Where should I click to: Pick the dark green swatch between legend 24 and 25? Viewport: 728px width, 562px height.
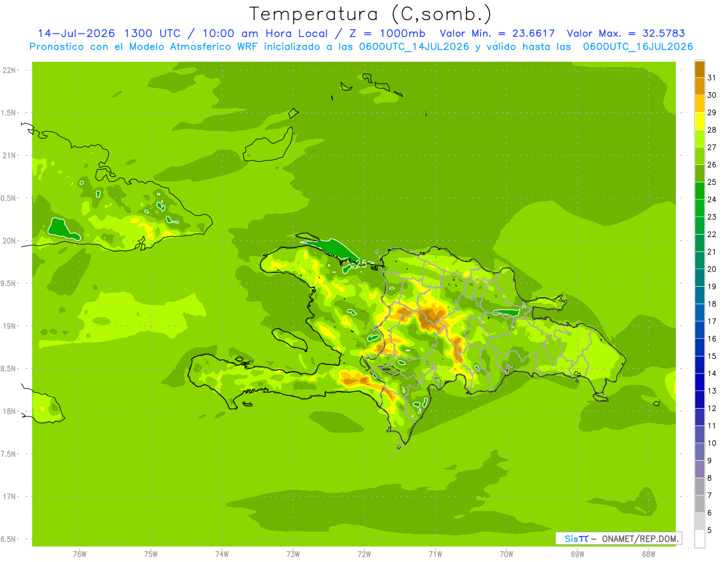(699, 191)
